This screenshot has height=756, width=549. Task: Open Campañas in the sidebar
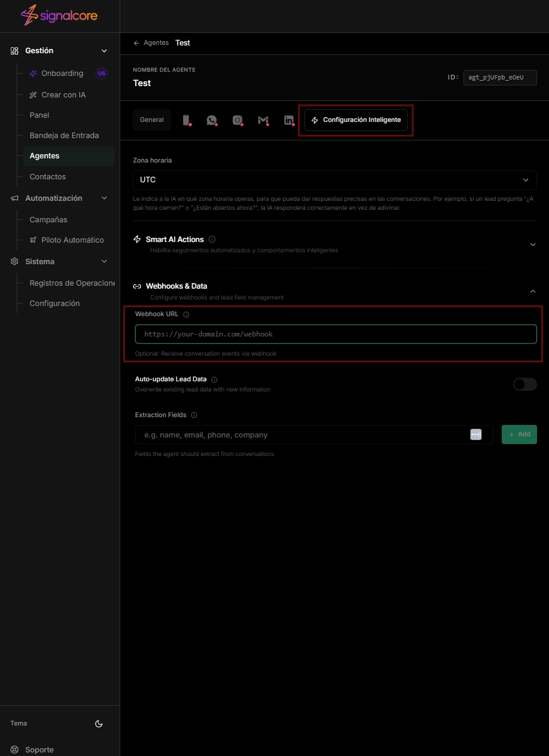click(48, 220)
